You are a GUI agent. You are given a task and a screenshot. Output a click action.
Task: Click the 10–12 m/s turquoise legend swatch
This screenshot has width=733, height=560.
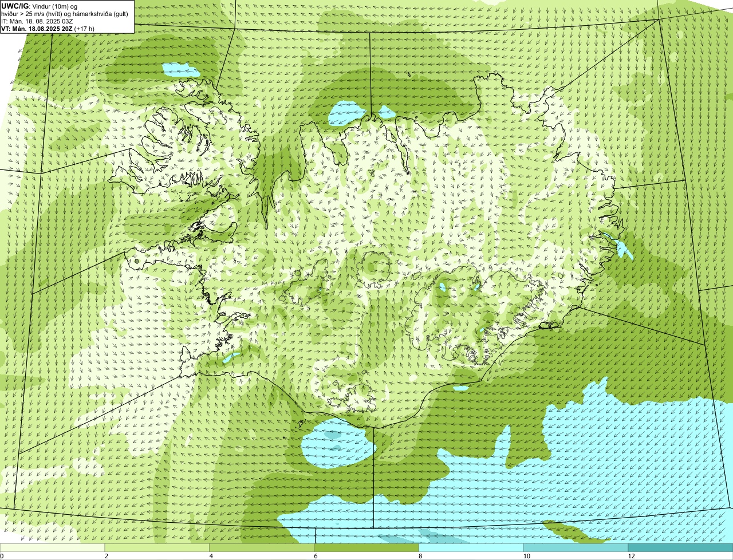(x=576, y=548)
